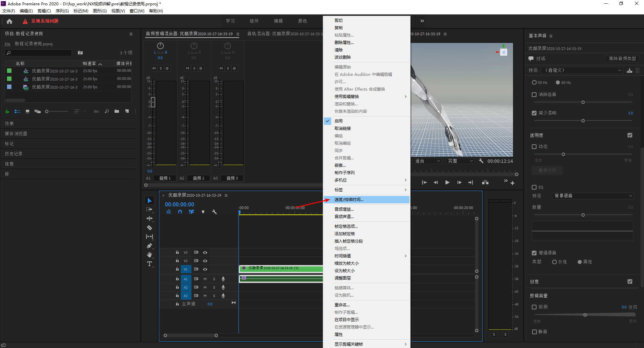This screenshot has height=348, width=644.
Task: Play the program monitor
Action: tap(447, 183)
